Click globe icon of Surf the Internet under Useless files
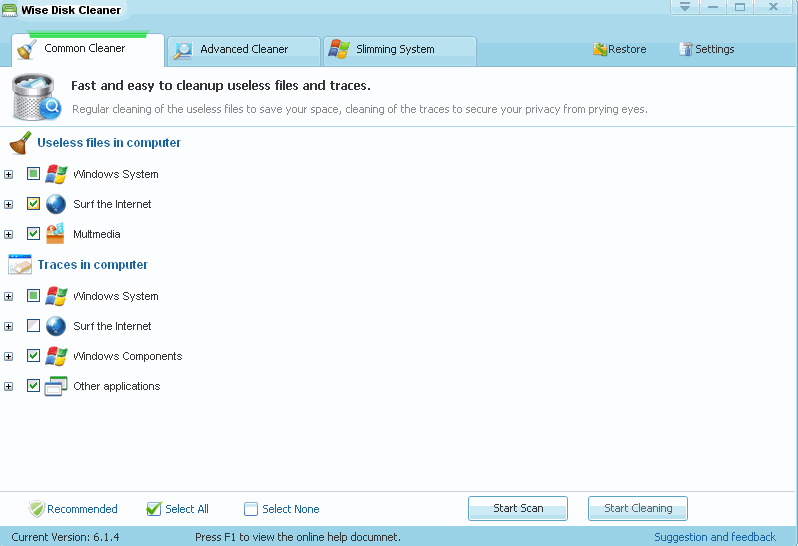 (56, 204)
